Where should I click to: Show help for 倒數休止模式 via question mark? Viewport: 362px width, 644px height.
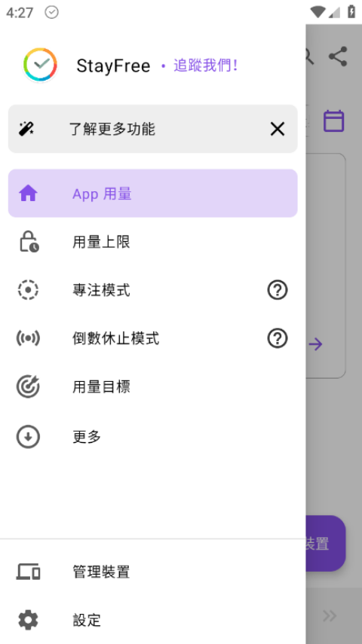[x=278, y=338]
